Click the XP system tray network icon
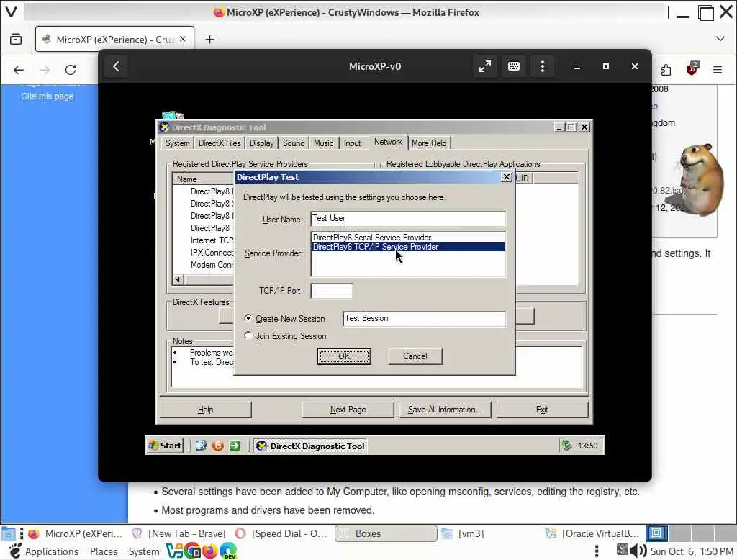Image resolution: width=737 pixels, height=560 pixels. [567, 446]
